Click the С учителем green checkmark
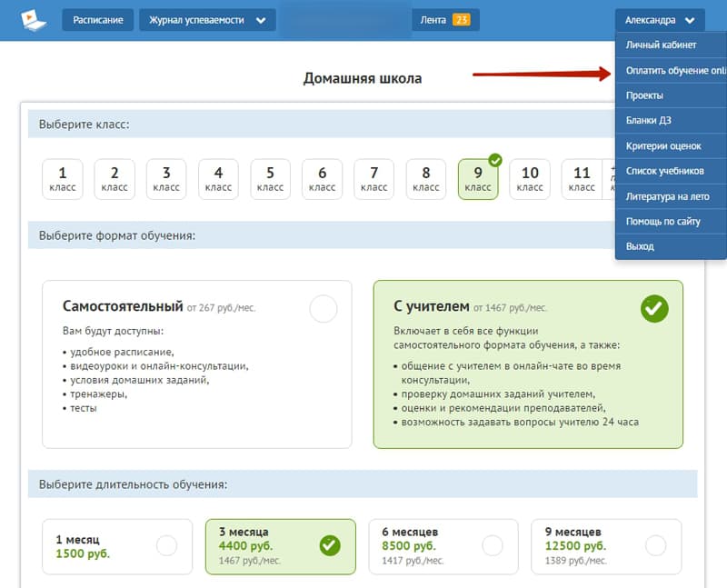The width and height of the screenshot is (727, 588). [x=654, y=309]
